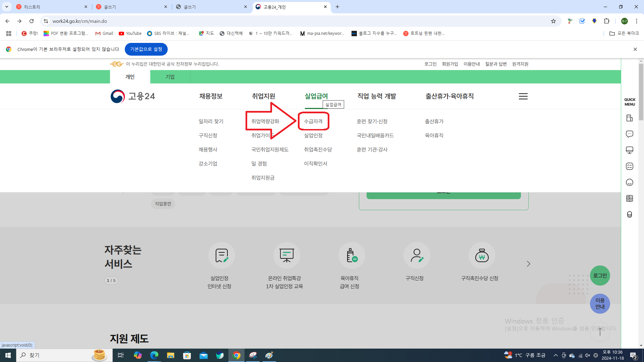The image size is (644, 362).
Task: Expand the tab search dropdown arrow
Action: coord(7,7)
